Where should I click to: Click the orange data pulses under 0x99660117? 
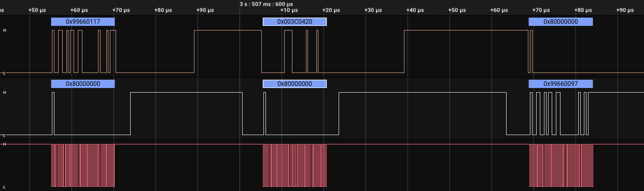pos(84,52)
